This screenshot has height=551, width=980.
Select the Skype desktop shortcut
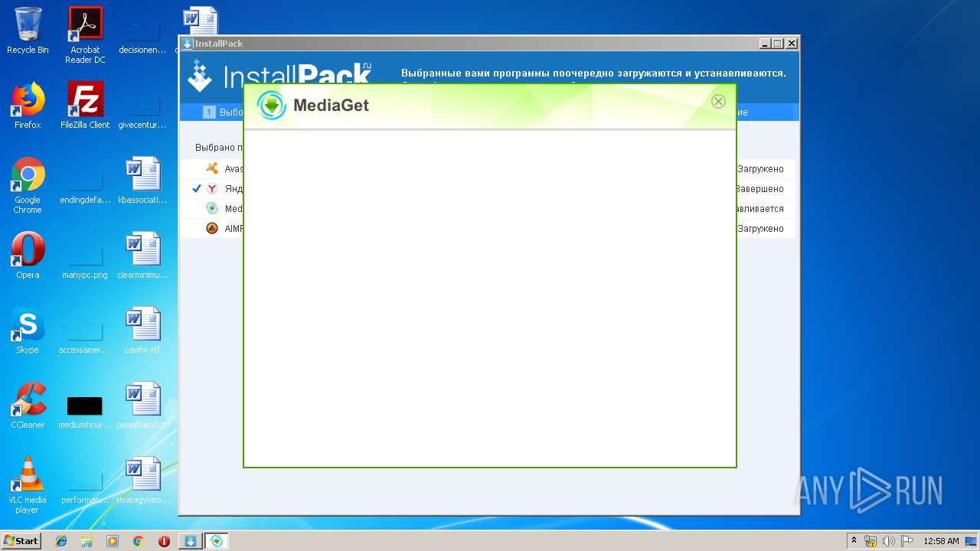(28, 331)
